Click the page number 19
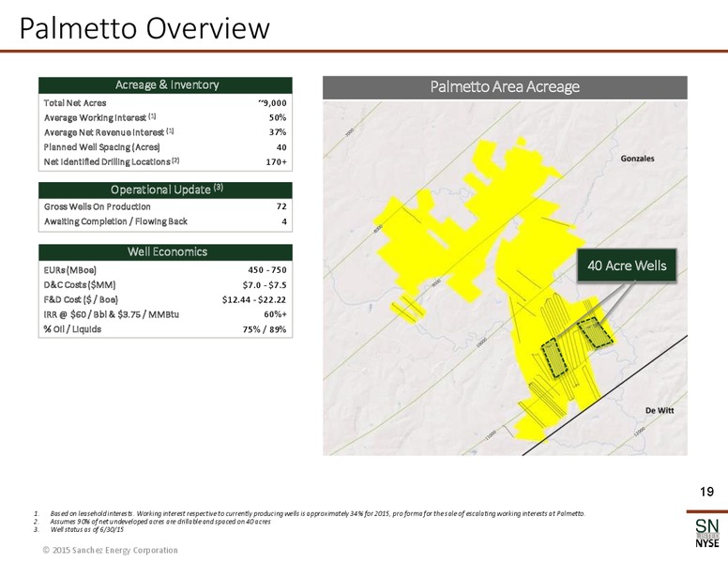The image size is (728, 563). 706,492
